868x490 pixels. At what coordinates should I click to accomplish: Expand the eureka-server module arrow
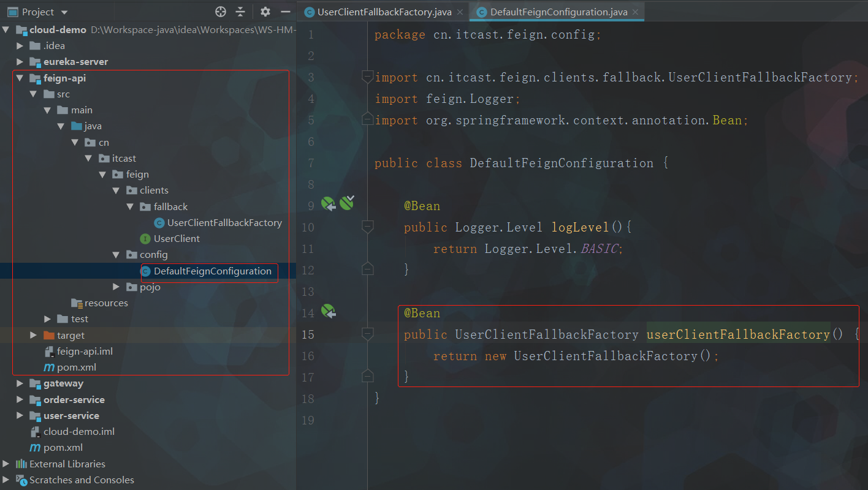coord(20,62)
